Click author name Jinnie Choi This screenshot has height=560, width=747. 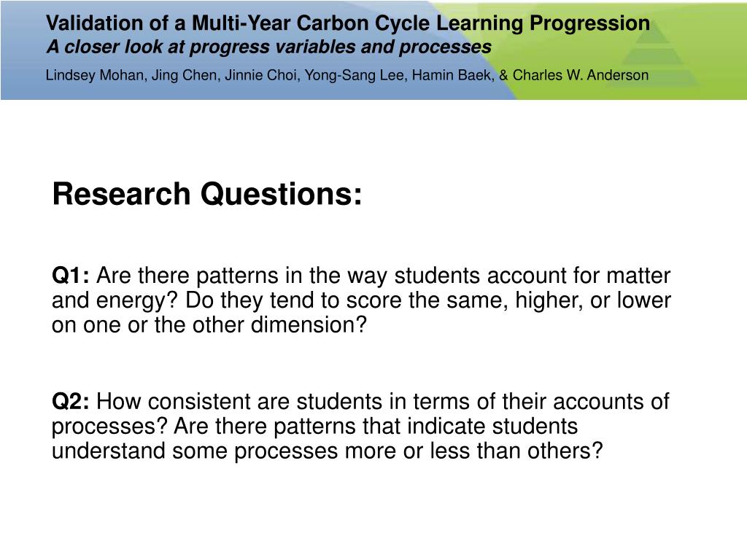pos(260,75)
